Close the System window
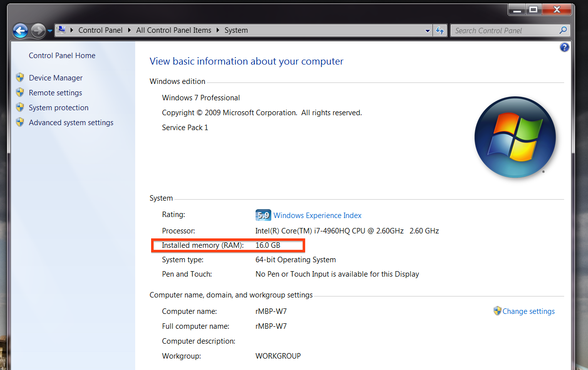 click(x=557, y=10)
